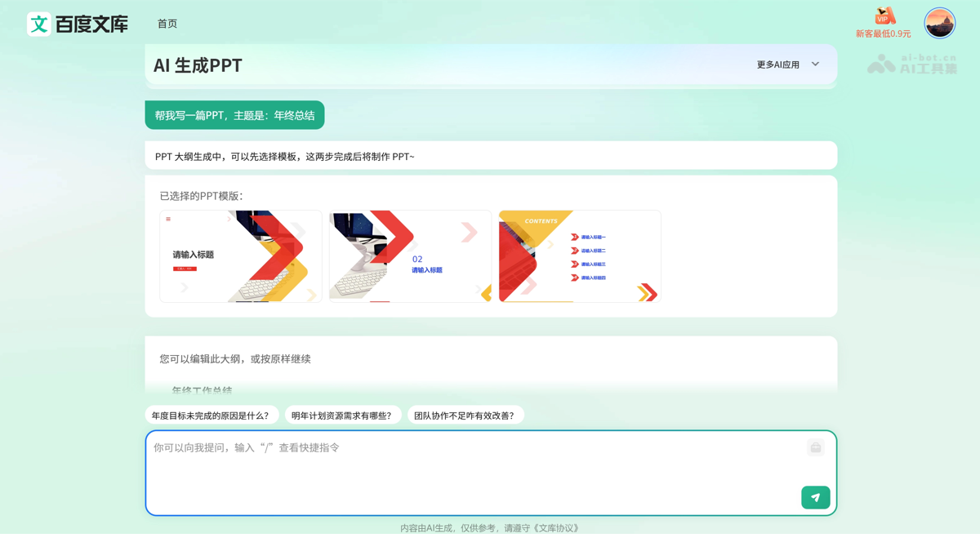Open the 文库协议 link
The image size is (980, 551).
(x=557, y=528)
